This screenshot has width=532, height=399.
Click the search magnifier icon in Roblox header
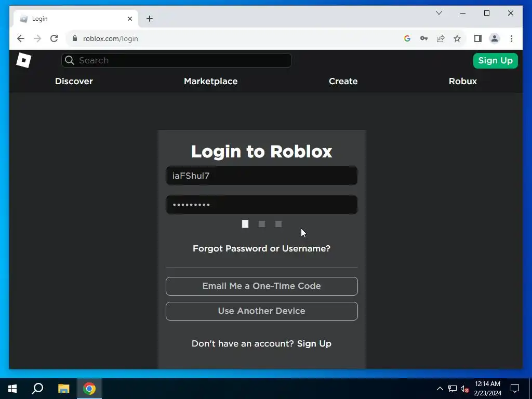(70, 60)
